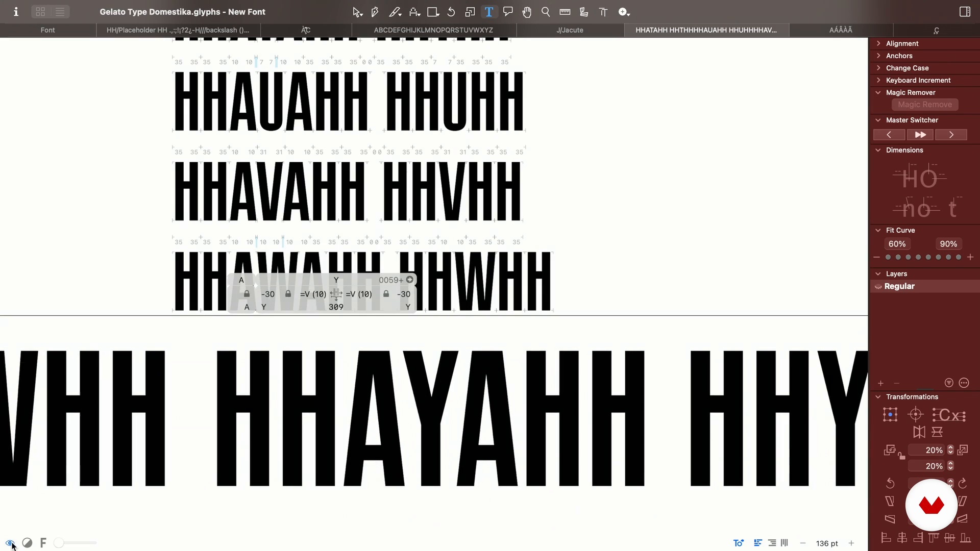Toggle visibility eye of Regular layer

point(878,287)
